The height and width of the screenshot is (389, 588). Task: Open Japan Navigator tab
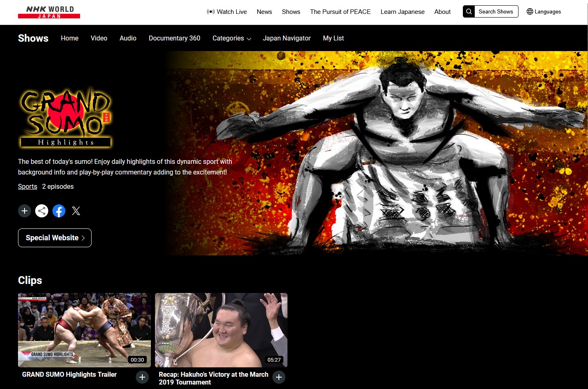(287, 38)
